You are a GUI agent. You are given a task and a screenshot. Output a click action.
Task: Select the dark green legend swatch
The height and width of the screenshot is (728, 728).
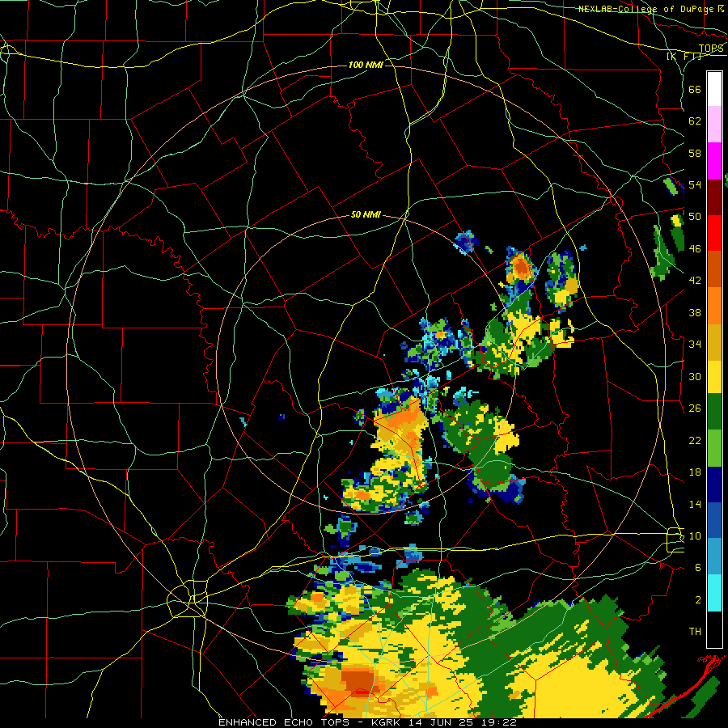tap(714, 412)
